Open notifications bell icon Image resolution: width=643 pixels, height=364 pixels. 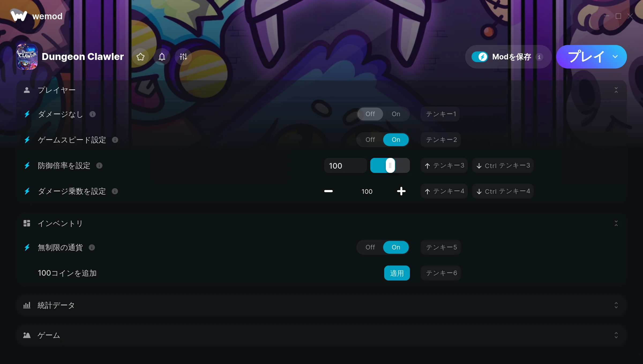click(162, 57)
